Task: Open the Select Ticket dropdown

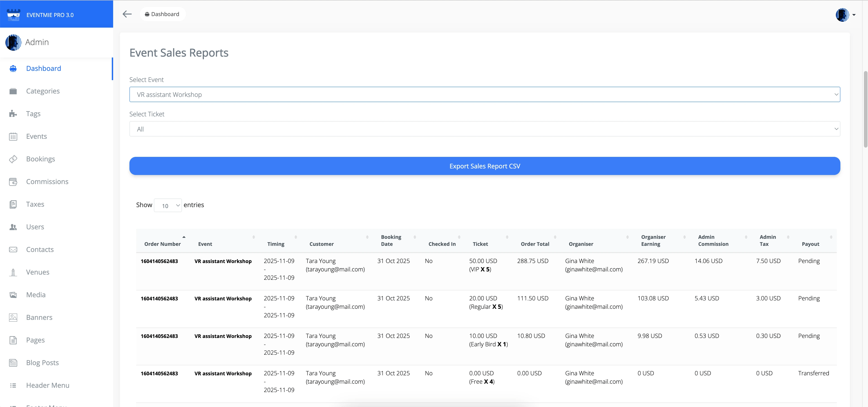Action: click(484, 129)
